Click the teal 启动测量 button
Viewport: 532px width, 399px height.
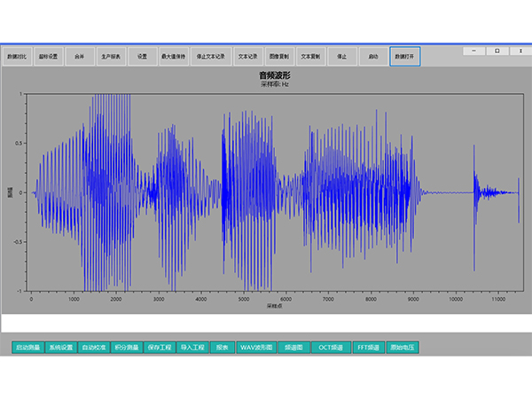coord(27,348)
